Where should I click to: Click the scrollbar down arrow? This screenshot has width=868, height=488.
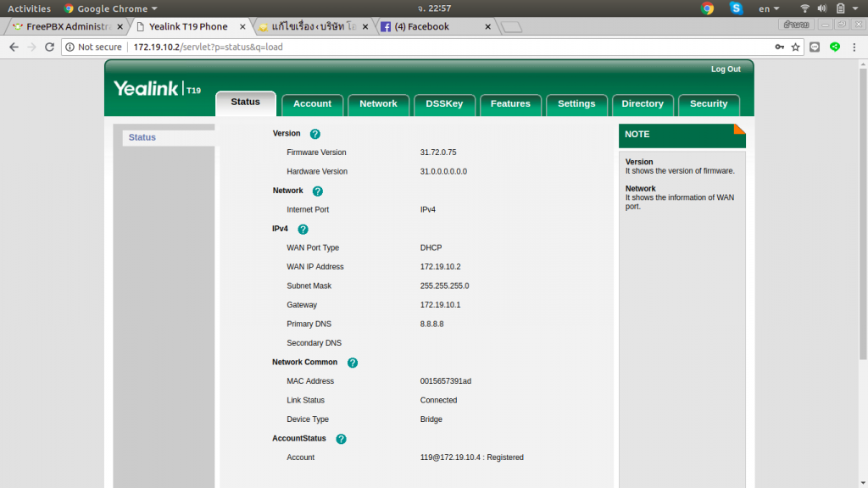click(x=863, y=484)
